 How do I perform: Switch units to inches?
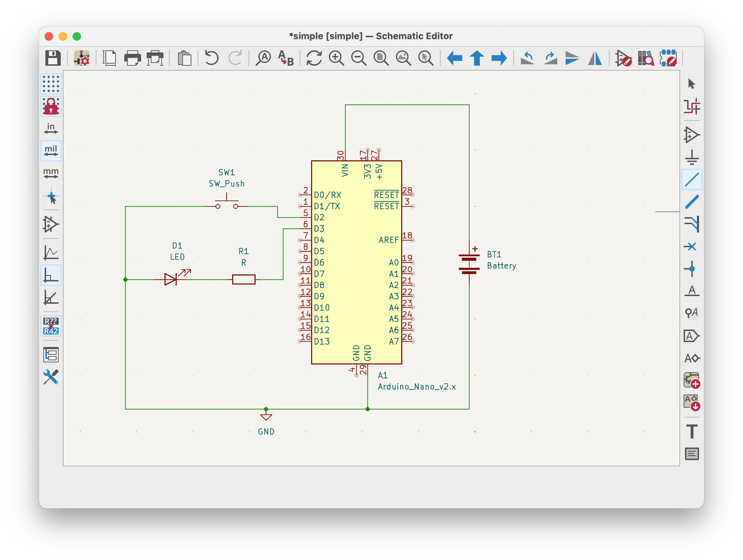tap(51, 128)
